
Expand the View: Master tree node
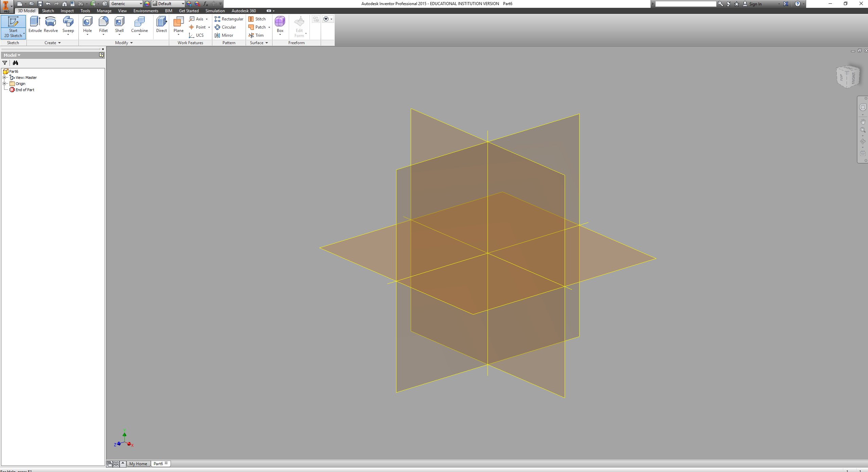click(5, 78)
